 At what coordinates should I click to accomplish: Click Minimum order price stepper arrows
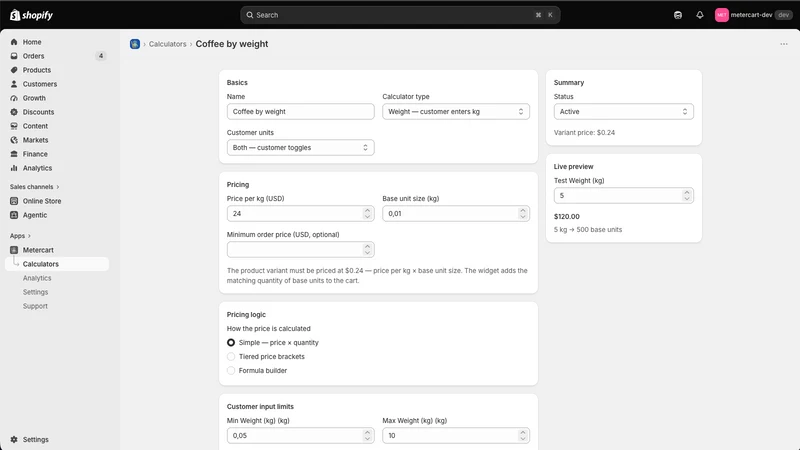367,249
